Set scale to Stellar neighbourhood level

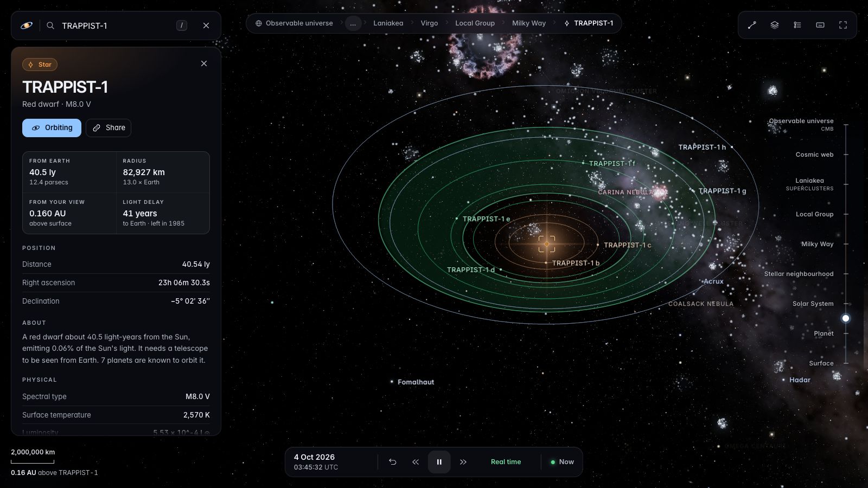799,274
